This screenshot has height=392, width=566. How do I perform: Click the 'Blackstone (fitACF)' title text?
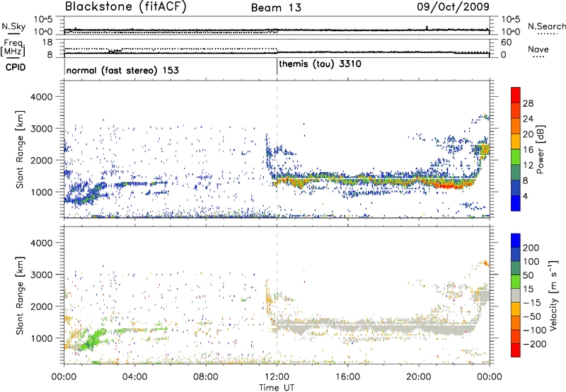pos(125,6)
